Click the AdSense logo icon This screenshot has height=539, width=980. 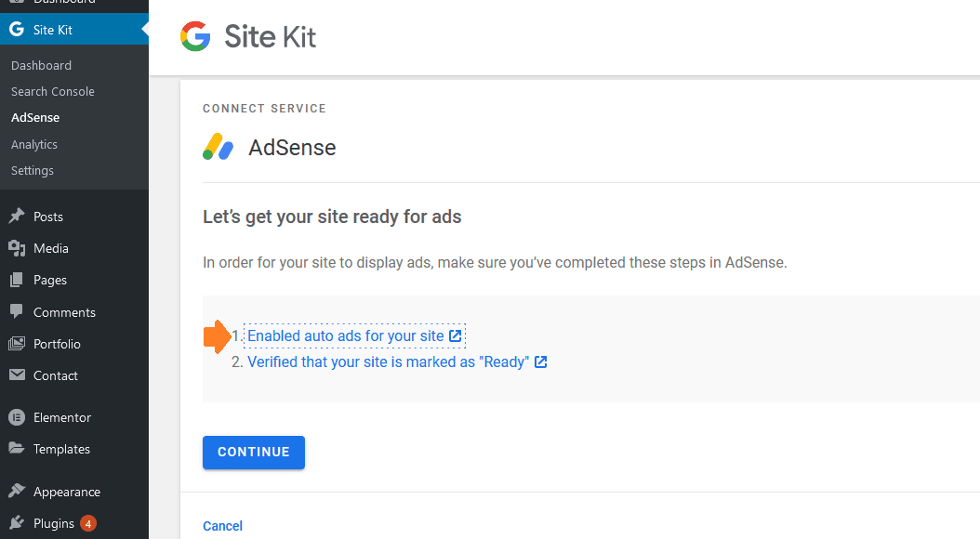point(219,148)
